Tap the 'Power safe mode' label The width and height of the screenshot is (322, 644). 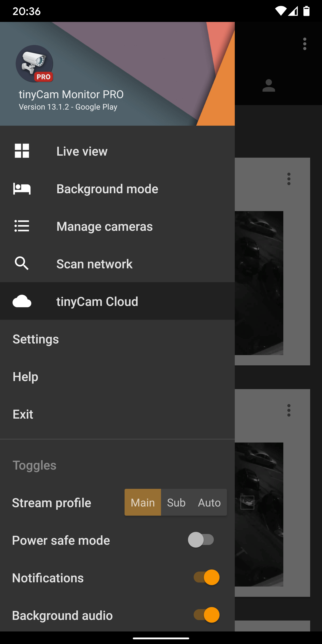click(x=61, y=540)
